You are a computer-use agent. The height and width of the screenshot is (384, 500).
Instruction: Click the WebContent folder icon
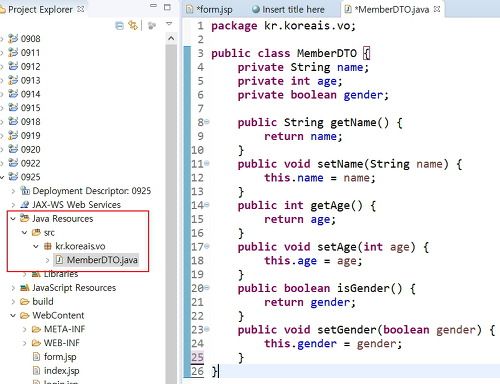coord(25,315)
